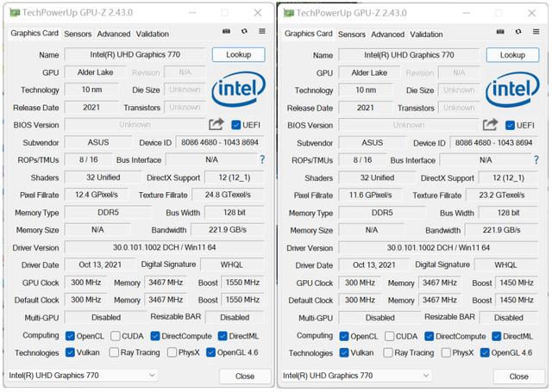Click the 24.8 GTexel/s Texture Fillrate value
The height and width of the screenshot is (392, 552).
[x=228, y=195]
